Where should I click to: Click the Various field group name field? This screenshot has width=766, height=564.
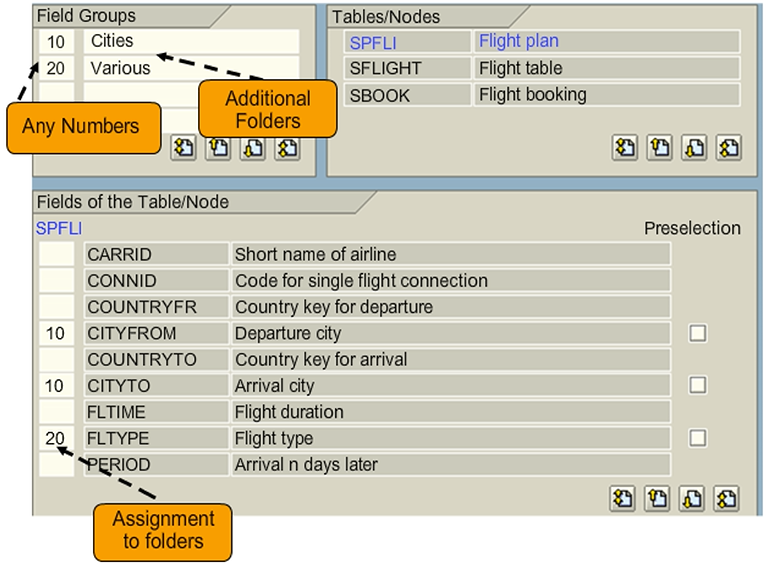pos(190,69)
